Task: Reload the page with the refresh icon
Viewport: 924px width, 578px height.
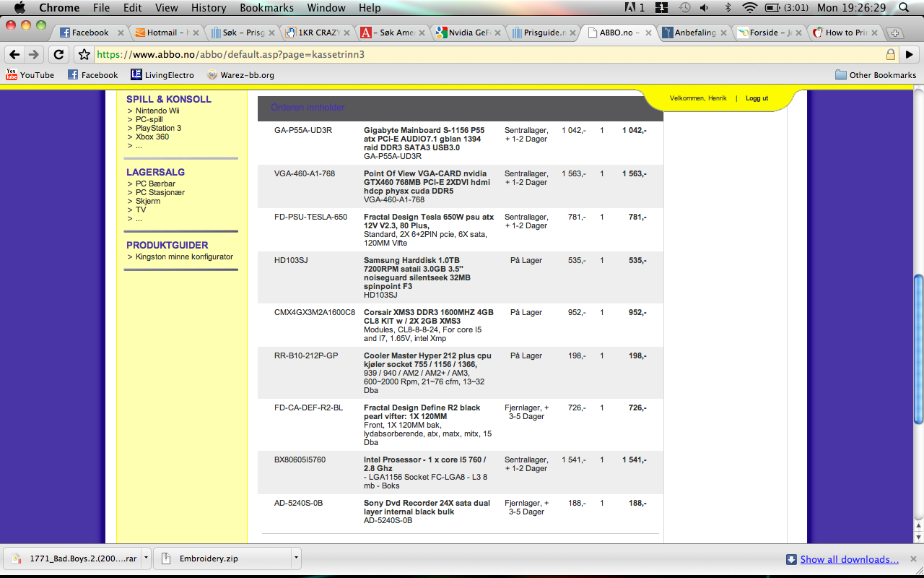Action: [59, 54]
